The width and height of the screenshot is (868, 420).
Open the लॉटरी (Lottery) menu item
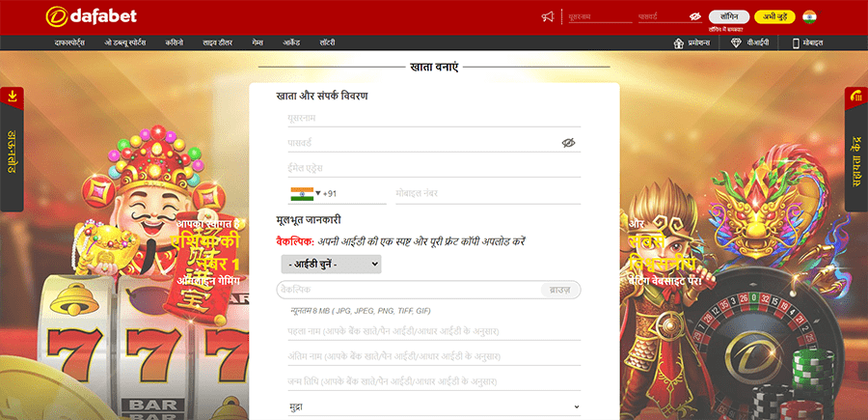click(327, 43)
